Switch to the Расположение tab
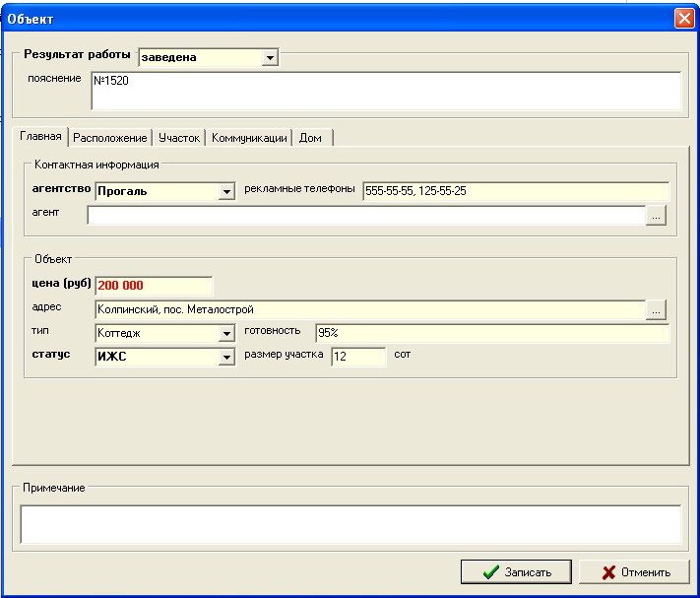 tap(110, 138)
